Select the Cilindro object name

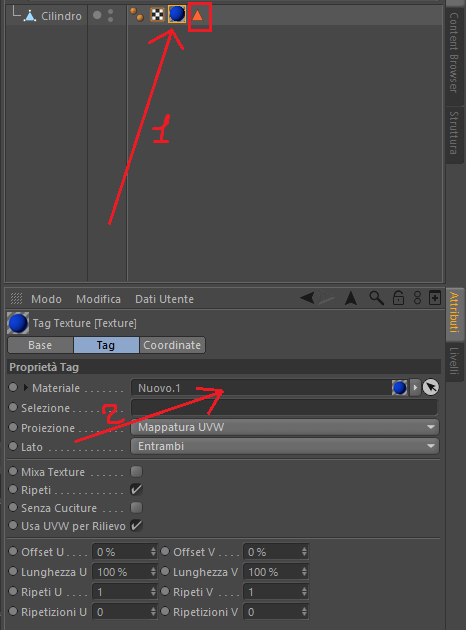pyautogui.click(x=61, y=16)
